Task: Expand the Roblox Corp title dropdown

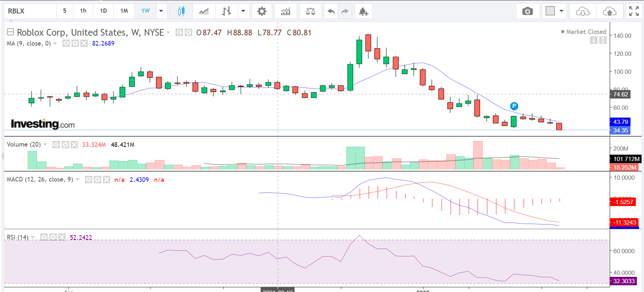Action: (168, 32)
